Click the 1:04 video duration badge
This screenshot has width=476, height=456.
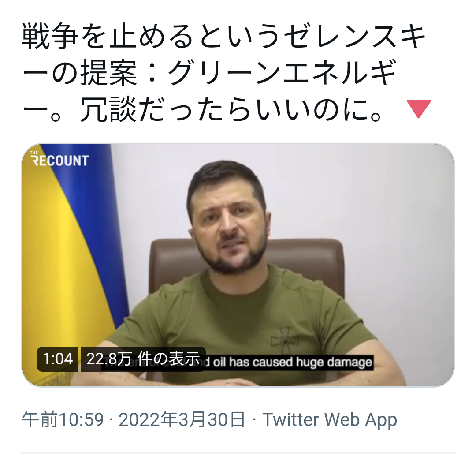coord(58,359)
